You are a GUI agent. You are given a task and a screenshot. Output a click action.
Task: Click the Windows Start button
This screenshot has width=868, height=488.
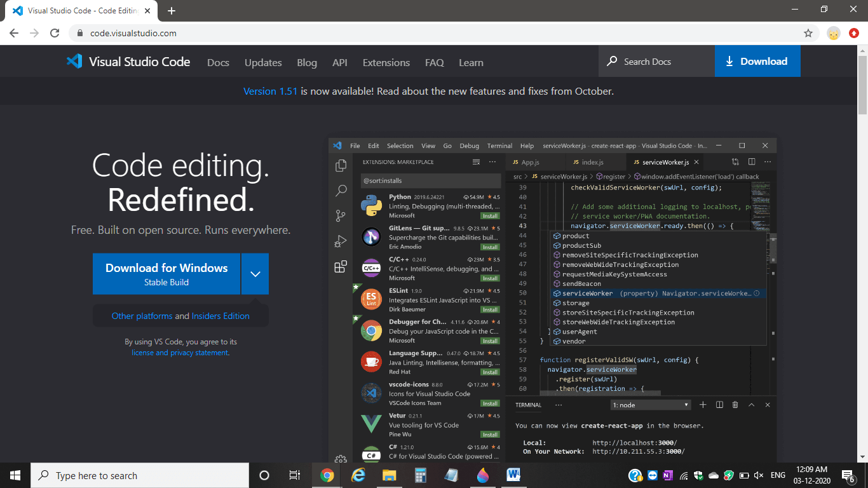pyautogui.click(x=15, y=475)
